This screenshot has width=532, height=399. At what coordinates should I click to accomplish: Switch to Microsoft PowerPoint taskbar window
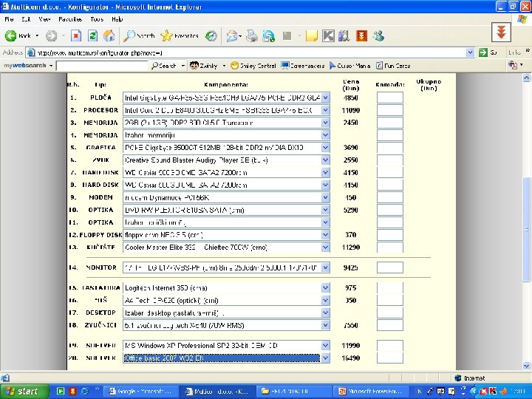[370, 392]
